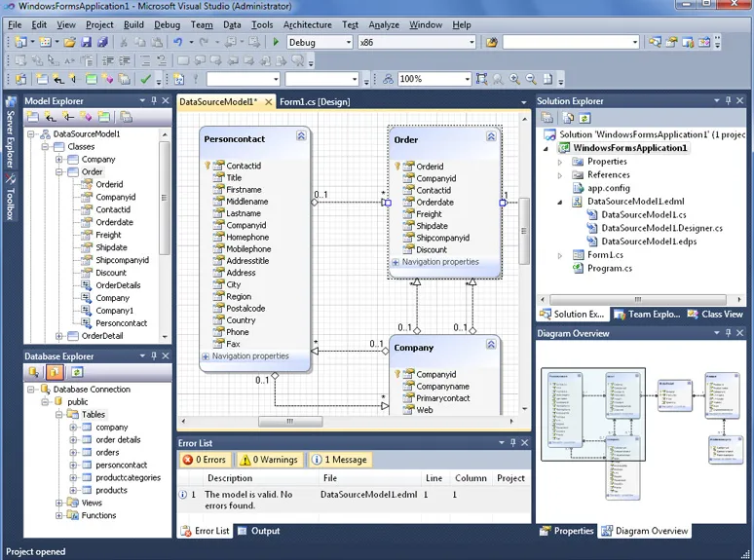Image resolution: width=754 pixels, height=560 pixels.
Task: Collapse the Personcontact entity with its chevron
Action: 301,136
